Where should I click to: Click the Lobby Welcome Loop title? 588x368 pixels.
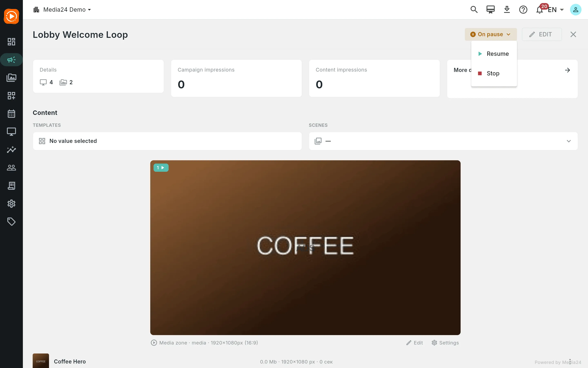[x=80, y=35]
